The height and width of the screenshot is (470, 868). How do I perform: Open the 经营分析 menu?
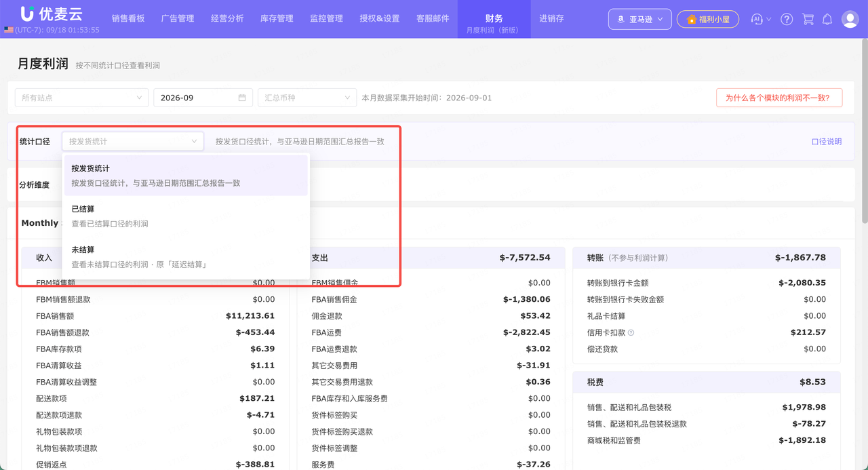tap(227, 19)
